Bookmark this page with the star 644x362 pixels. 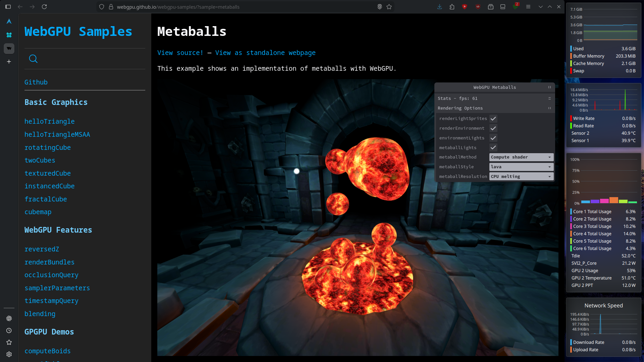(389, 7)
